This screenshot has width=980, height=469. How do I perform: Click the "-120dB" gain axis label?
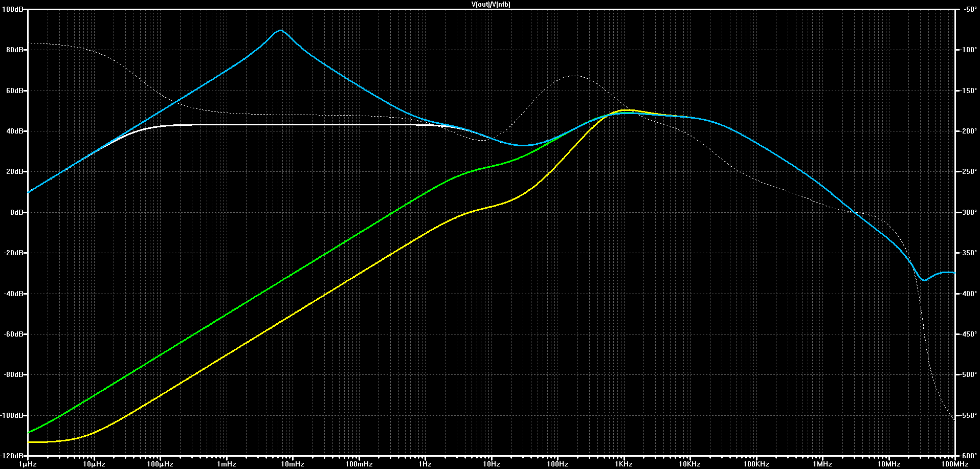(x=12, y=456)
